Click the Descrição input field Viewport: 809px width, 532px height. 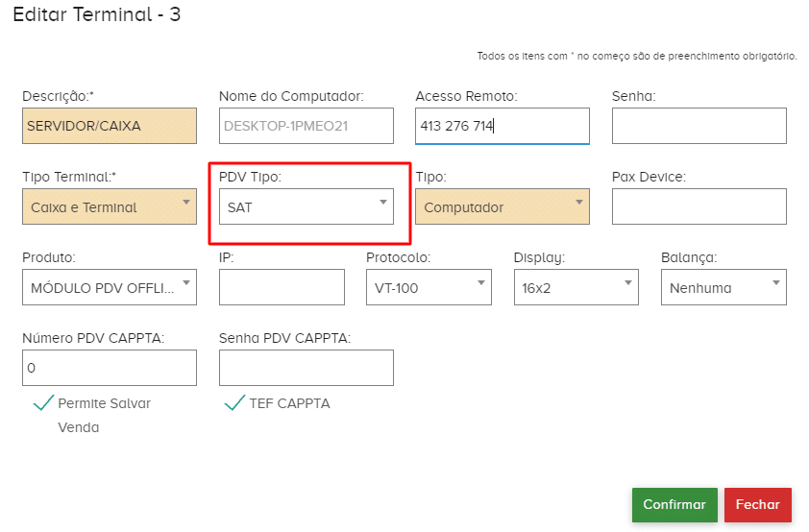point(109,126)
